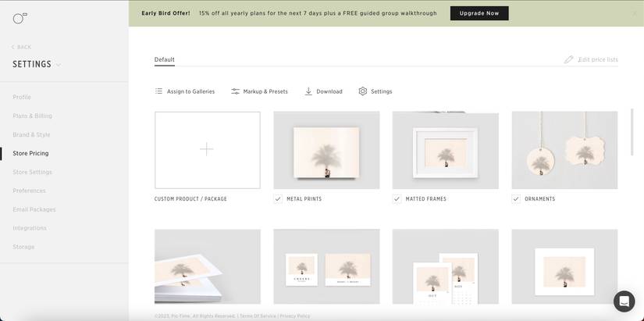Click the Assign to Galleries list icon
This screenshot has width=644, height=321.
(158, 91)
